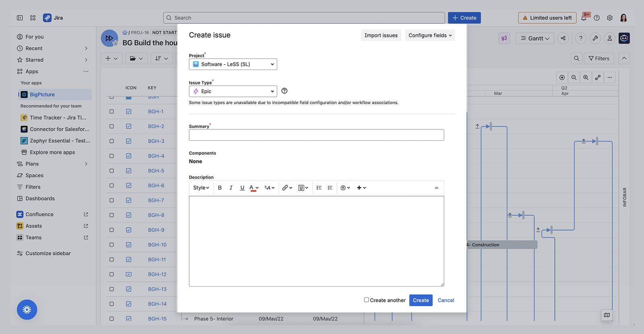The height and width of the screenshot is (334, 644).
Task: Click the Jira logo icon
Action: click(x=47, y=18)
